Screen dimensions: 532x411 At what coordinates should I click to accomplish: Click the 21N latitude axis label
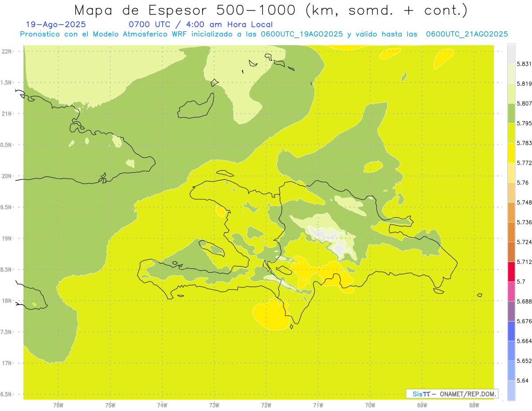click(8, 114)
